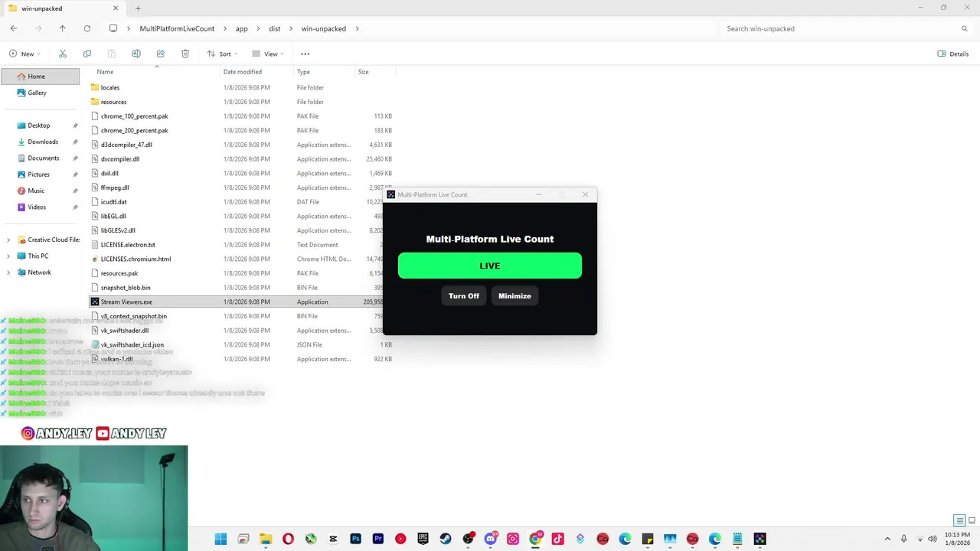
Task: Click Minimize button in Live Count app
Action: (514, 296)
